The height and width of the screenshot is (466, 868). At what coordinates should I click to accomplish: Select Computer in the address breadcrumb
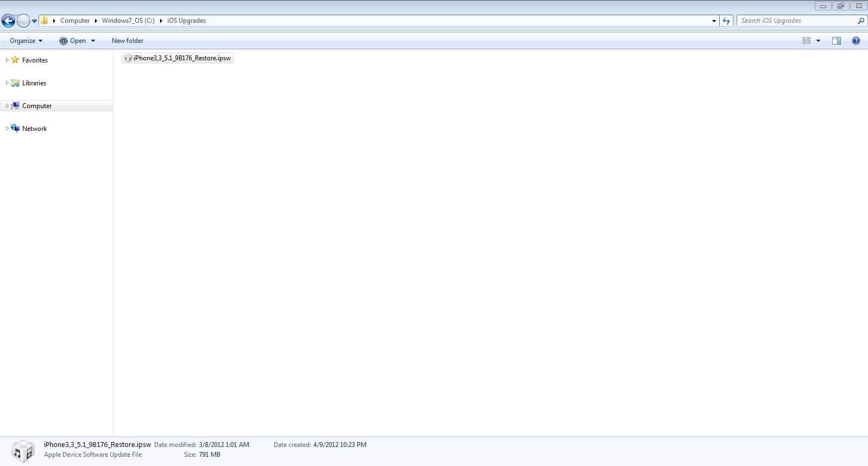[x=75, y=21]
